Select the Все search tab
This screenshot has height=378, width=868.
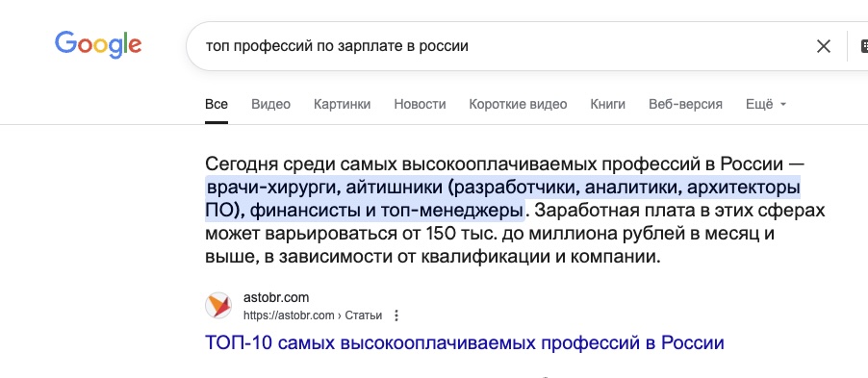[217, 104]
